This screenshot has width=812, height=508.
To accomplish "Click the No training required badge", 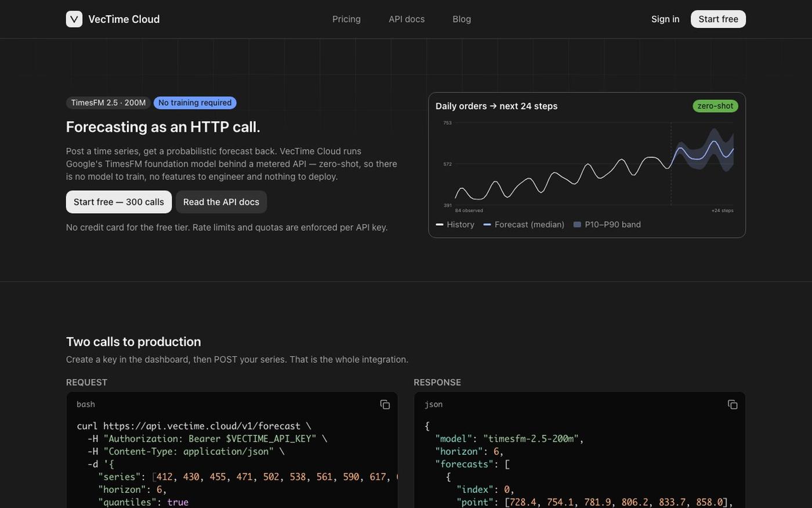I will [x=195, y=103].
